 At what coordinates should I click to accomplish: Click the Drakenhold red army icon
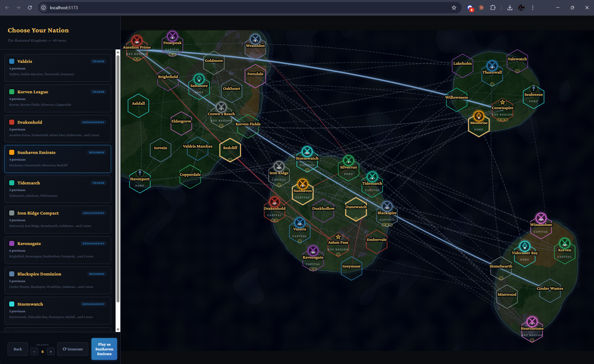coord(275,202)
